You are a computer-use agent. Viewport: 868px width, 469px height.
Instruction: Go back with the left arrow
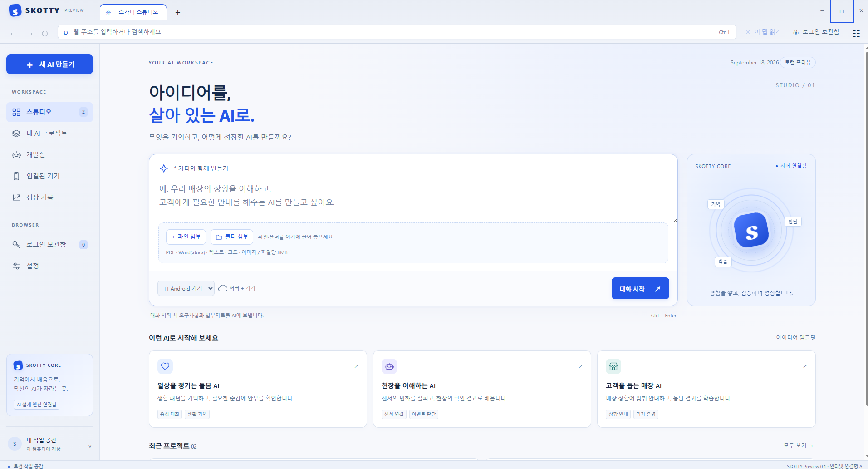[x=14, y=34]
